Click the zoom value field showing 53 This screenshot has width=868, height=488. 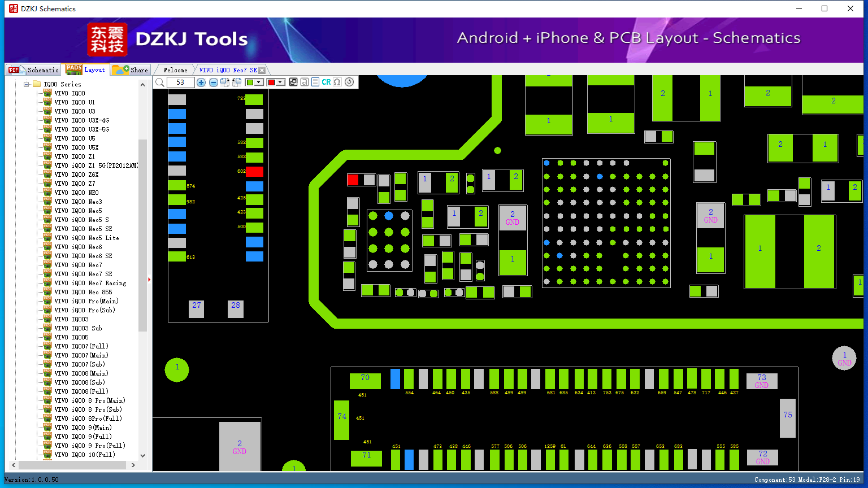(181, 82)
